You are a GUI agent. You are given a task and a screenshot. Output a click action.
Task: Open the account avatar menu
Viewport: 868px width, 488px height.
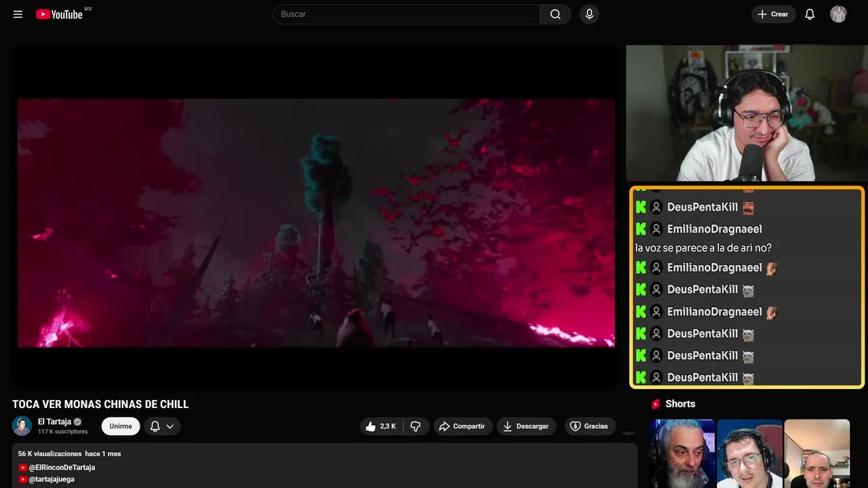(x=838, y=14)
